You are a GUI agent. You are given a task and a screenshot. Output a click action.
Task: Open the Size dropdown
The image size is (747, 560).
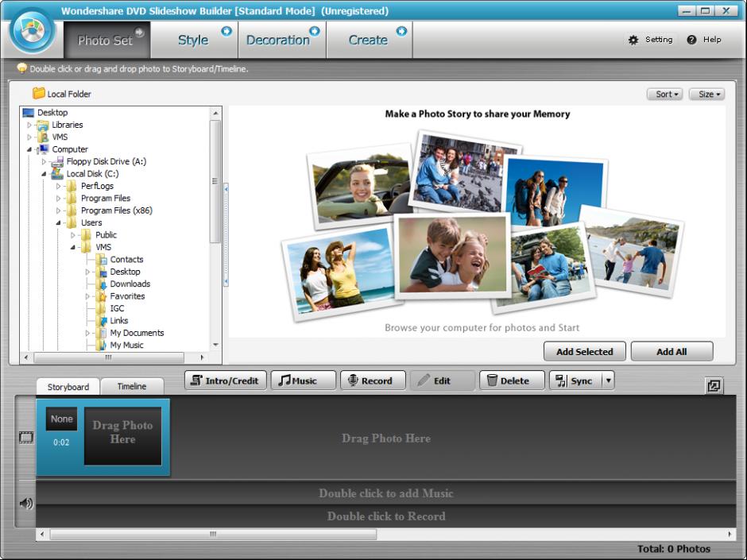[706, 94]
